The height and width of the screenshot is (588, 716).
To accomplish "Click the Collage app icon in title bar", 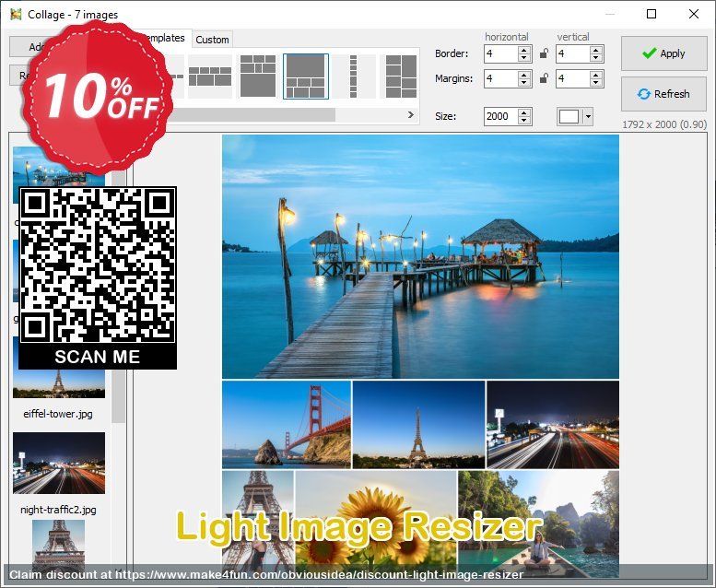I will 16,15.
